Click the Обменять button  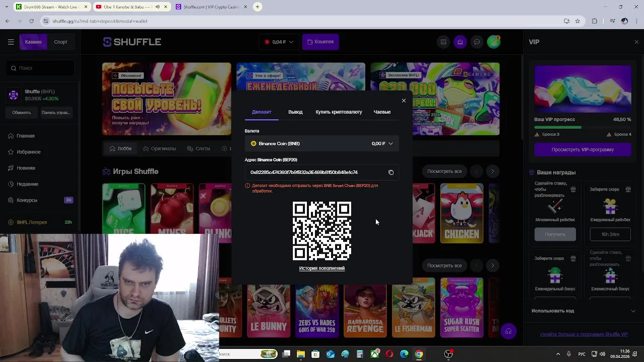(22, 113)
